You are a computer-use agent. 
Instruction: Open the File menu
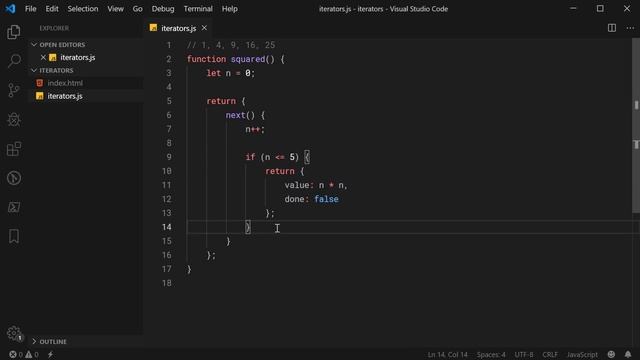(x=31, y=9)
